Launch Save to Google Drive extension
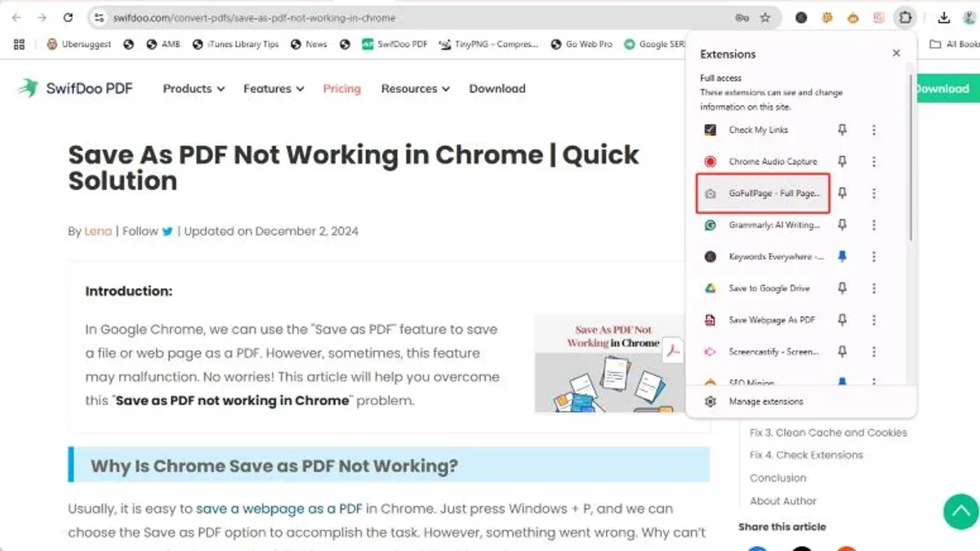 click(x=759, y=288)
